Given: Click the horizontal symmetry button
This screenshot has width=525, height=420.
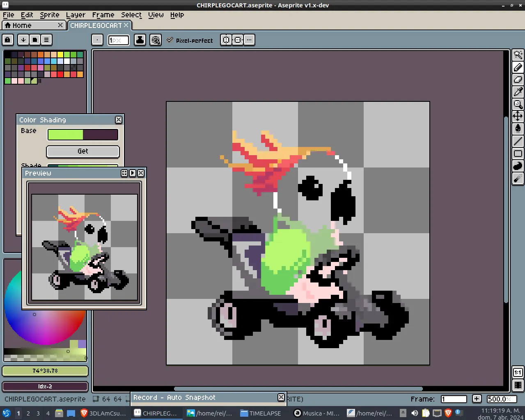Looking at the screenshot, I should point(238,40).
